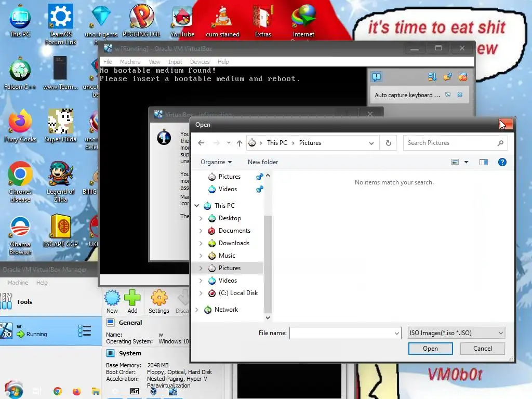Expand the Network tree node
Image resolution: width=532 pixels, height=399 pixels.
click(197, 310)
